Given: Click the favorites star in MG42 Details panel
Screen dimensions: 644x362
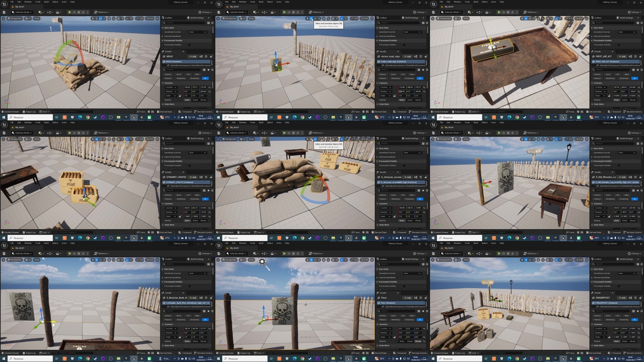Looking at the screenshot, I should point(208,70).
